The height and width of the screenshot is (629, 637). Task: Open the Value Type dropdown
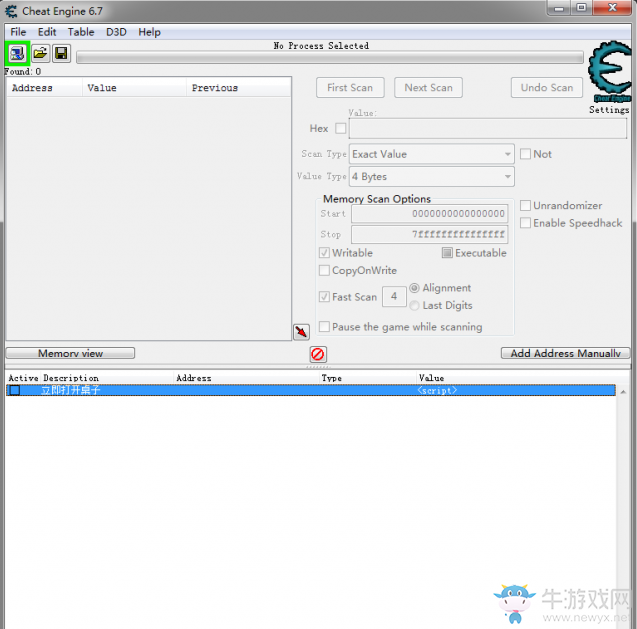(x=431, y=176)
